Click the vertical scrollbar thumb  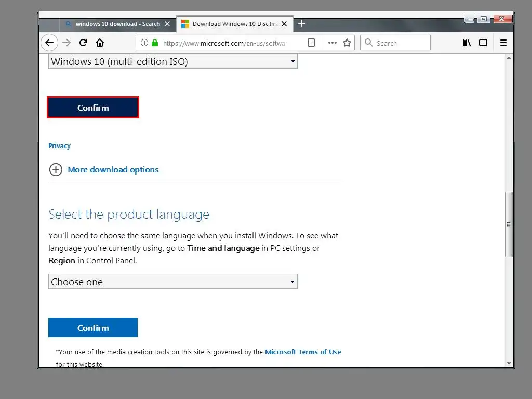(509, 224)
